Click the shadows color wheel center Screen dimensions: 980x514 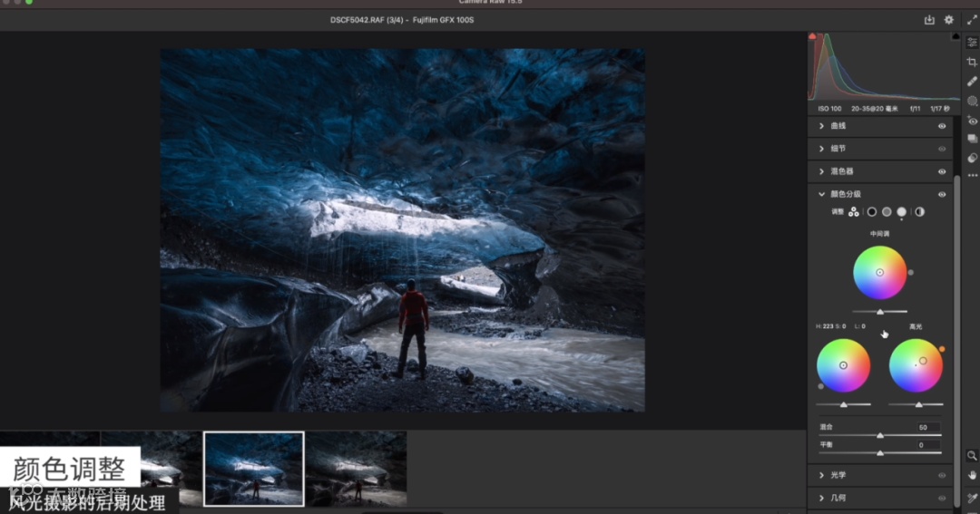coord(843,365)
